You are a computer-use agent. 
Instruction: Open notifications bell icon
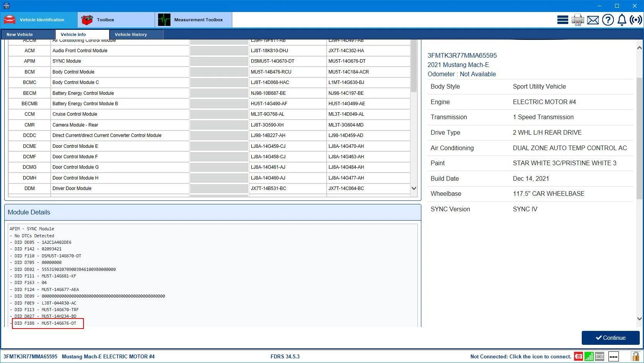tap(622, 20)
